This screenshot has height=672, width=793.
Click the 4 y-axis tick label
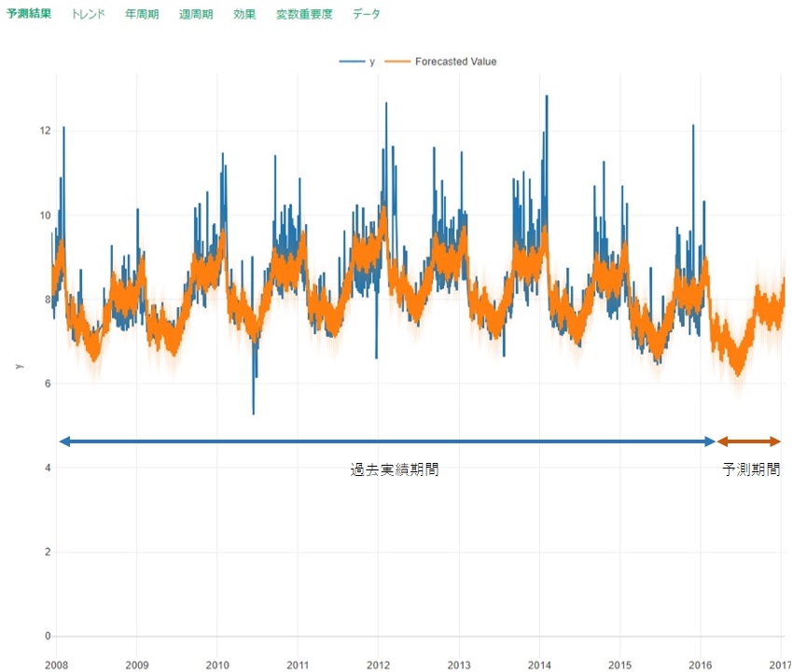(48, 468)
